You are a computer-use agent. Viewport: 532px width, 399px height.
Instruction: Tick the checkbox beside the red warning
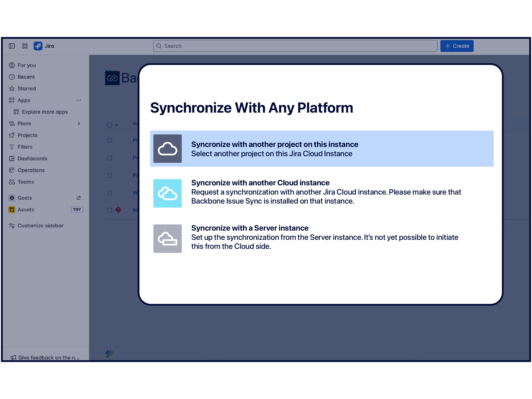[109, 210]
